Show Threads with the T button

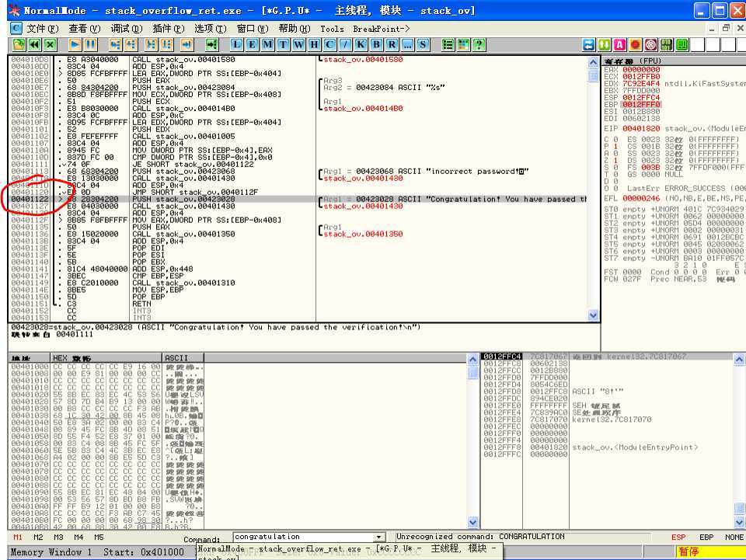284,45
